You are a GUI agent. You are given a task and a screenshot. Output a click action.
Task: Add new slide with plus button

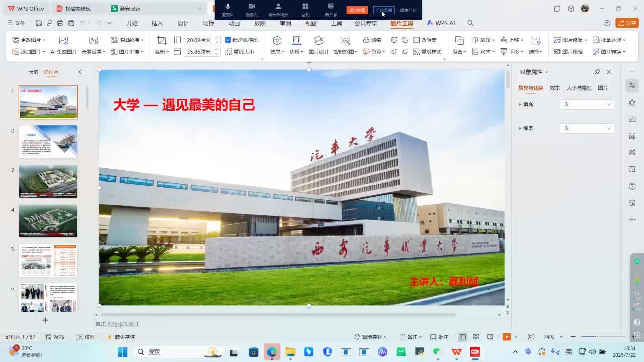point(45,320)
